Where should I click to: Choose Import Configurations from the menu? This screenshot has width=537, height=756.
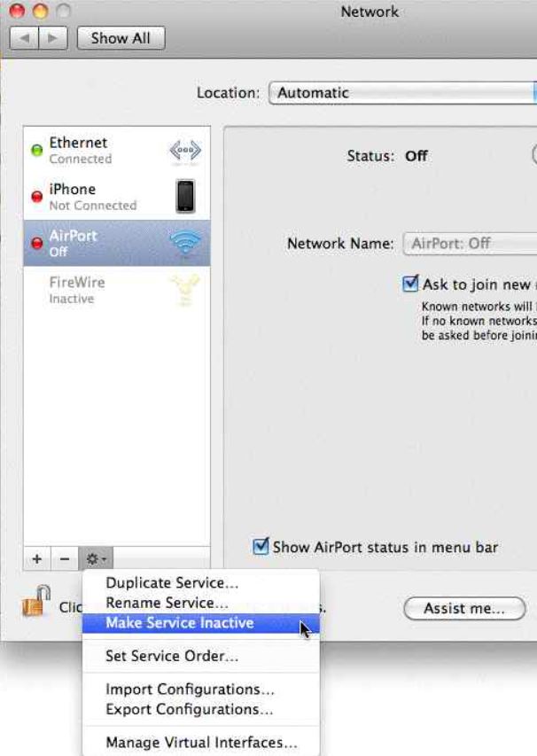201,689
